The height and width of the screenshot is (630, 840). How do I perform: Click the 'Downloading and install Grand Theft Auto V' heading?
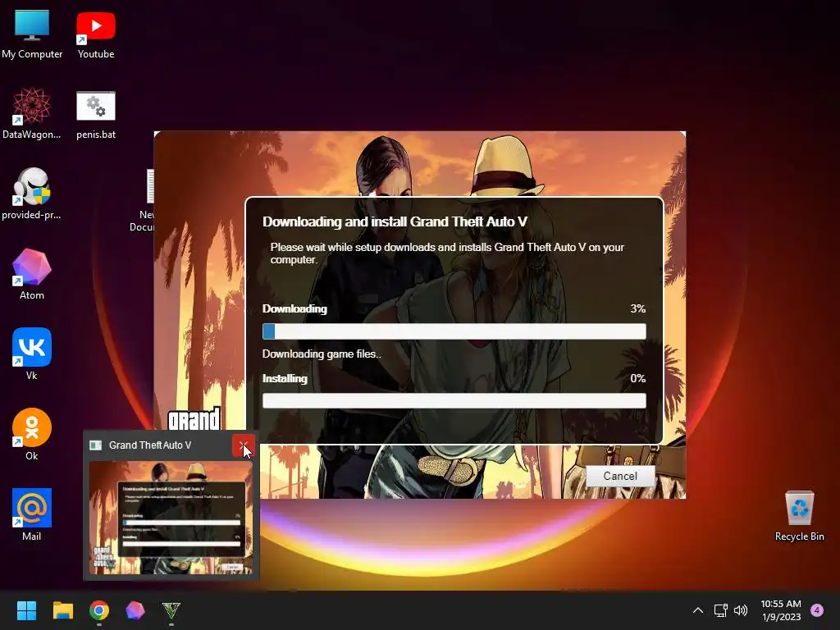pos(395,221)
